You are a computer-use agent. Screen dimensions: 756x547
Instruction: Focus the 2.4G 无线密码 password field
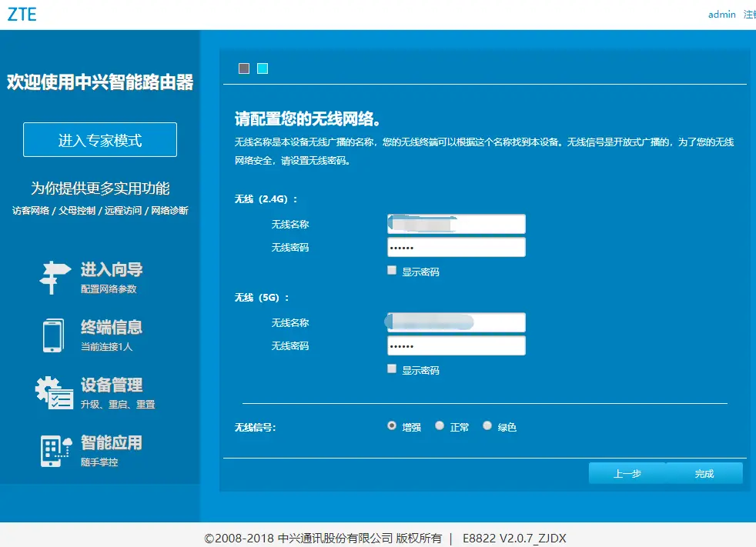tap(456, 247)
